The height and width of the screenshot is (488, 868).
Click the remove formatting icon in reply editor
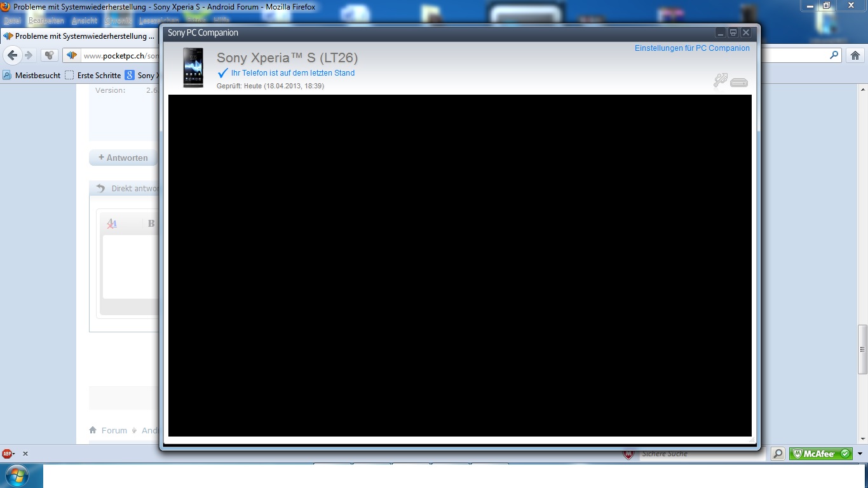pyautogui.click(x=112, y=223)
